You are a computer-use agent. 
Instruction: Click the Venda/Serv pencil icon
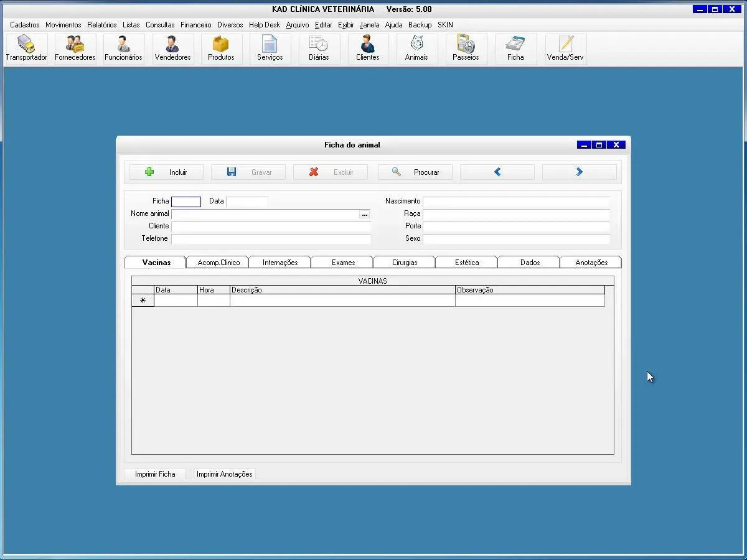[x=565, y=49]
